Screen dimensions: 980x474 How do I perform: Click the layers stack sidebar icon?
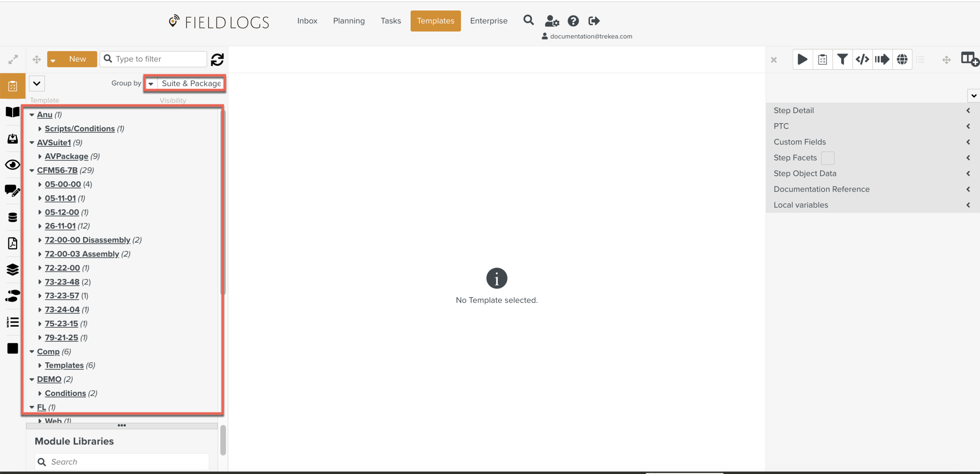tap(13, 270)
